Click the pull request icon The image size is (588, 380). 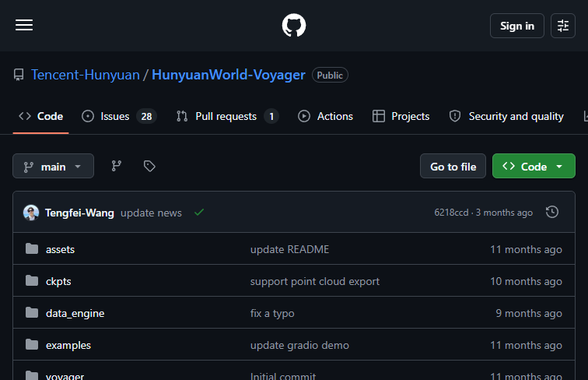[x=182, y=116]
